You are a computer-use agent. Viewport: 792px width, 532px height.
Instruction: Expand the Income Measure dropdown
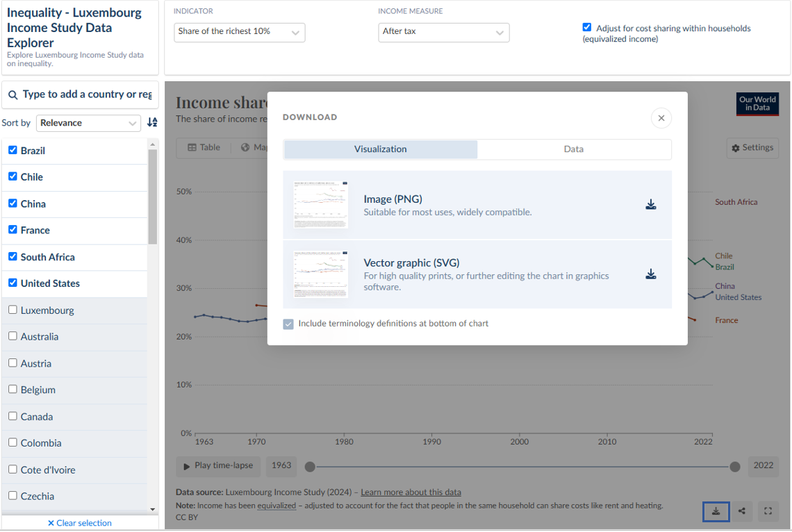click(443, 32)
